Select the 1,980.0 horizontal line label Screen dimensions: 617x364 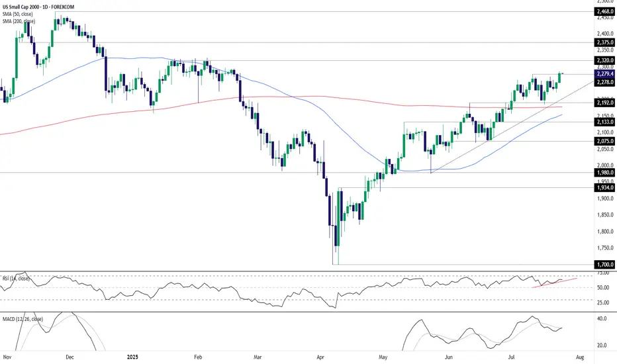(x=605, y=173)
